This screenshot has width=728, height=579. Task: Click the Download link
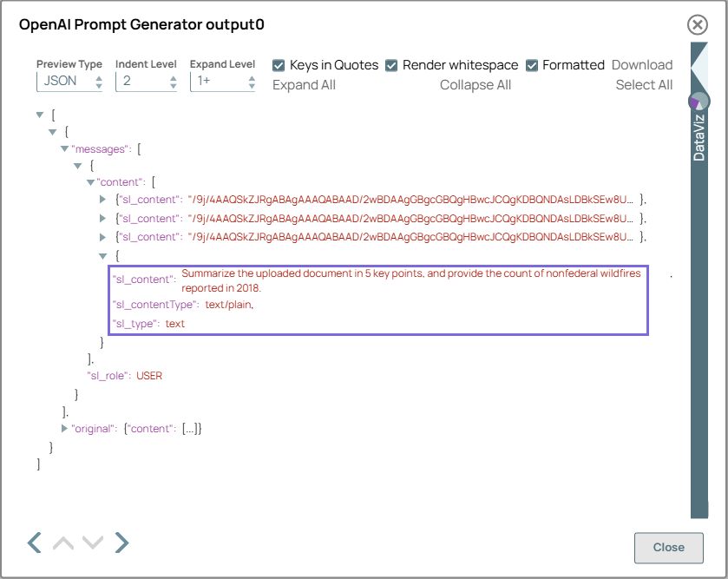(642, 64)
